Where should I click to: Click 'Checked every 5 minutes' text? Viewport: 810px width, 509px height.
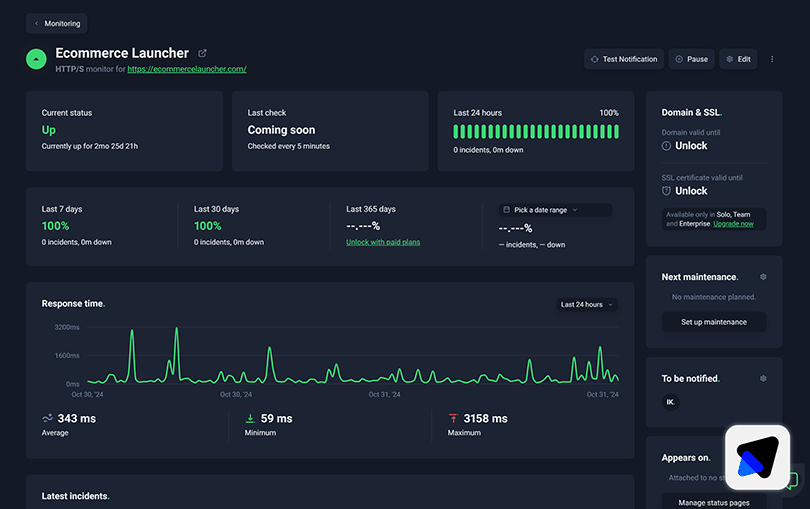[288, 146]
